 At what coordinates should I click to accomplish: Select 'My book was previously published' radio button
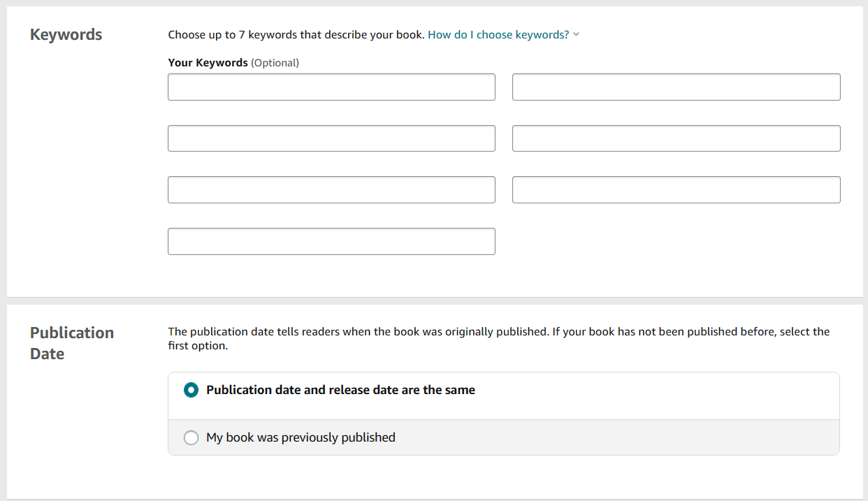191,437
